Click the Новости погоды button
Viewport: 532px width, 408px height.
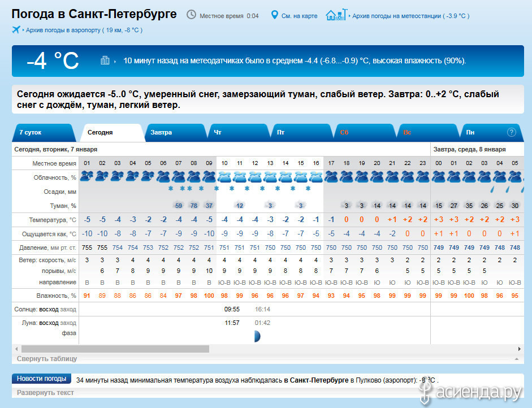click(x=41, y=379)
